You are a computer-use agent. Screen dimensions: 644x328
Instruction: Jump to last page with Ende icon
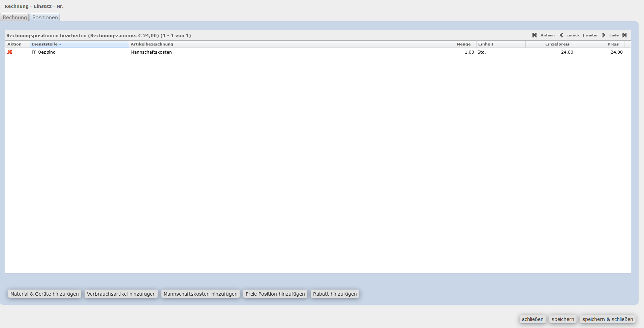click(624, 35)
